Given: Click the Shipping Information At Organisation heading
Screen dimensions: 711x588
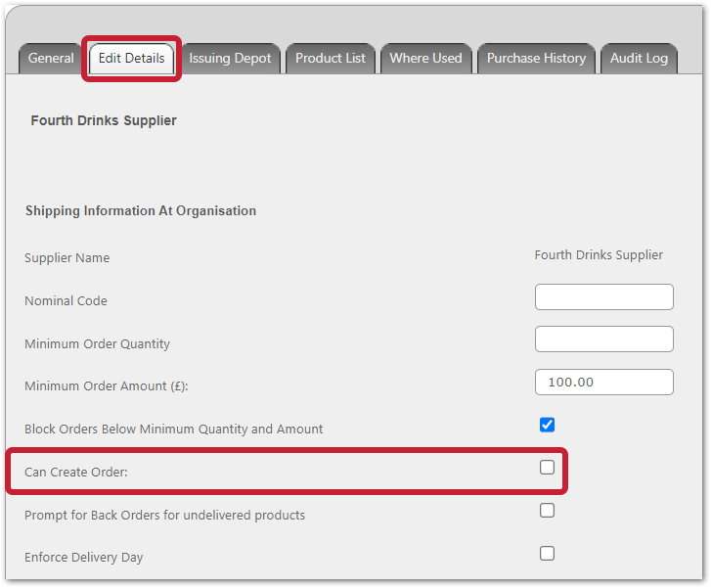Looking at the screenshot, I should tap(141, 211).
